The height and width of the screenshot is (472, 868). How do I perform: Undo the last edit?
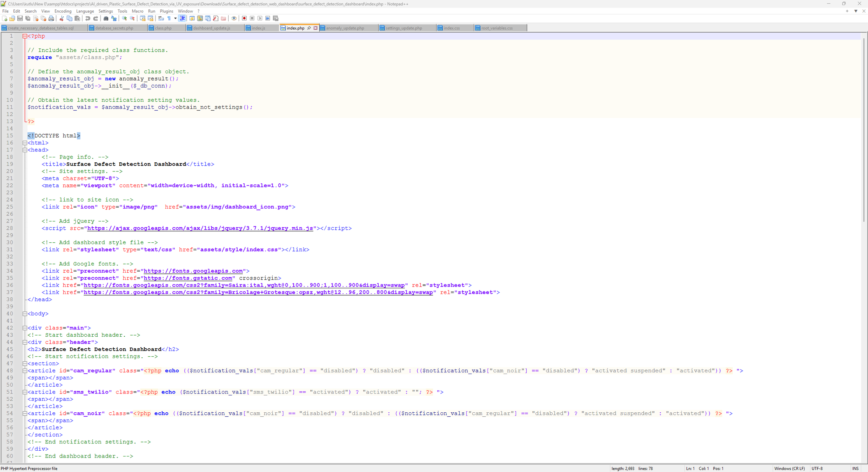coord(88,18)
